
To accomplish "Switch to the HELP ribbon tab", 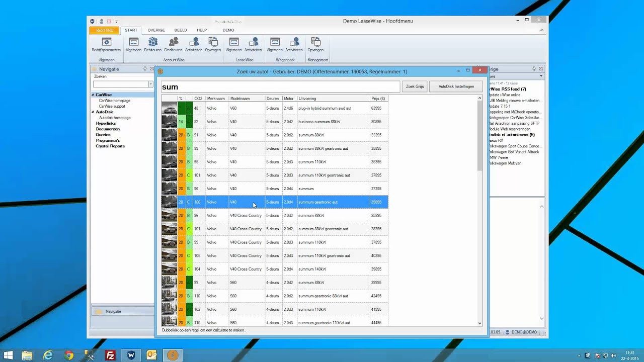I will 202,30.
